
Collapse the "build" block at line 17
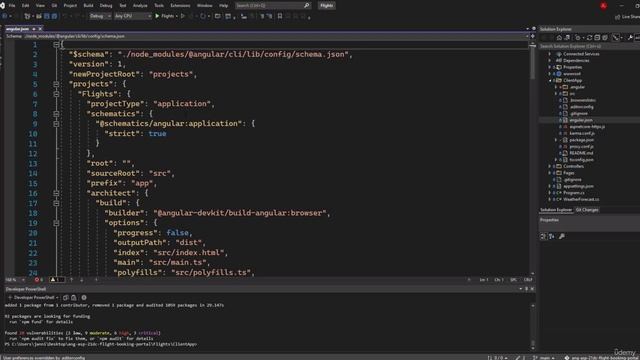tap(56, 203)
